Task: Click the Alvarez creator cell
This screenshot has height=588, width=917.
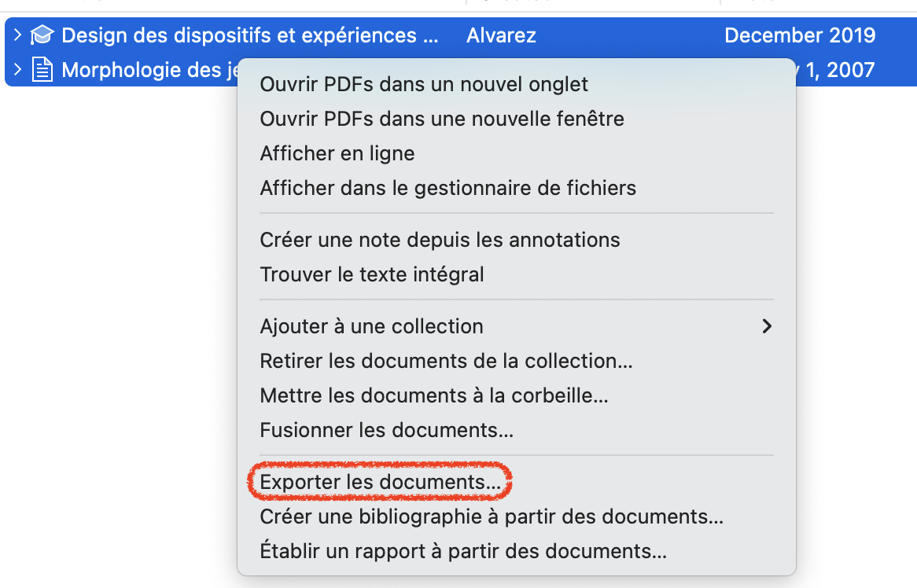Action: [x=501, y=35]
